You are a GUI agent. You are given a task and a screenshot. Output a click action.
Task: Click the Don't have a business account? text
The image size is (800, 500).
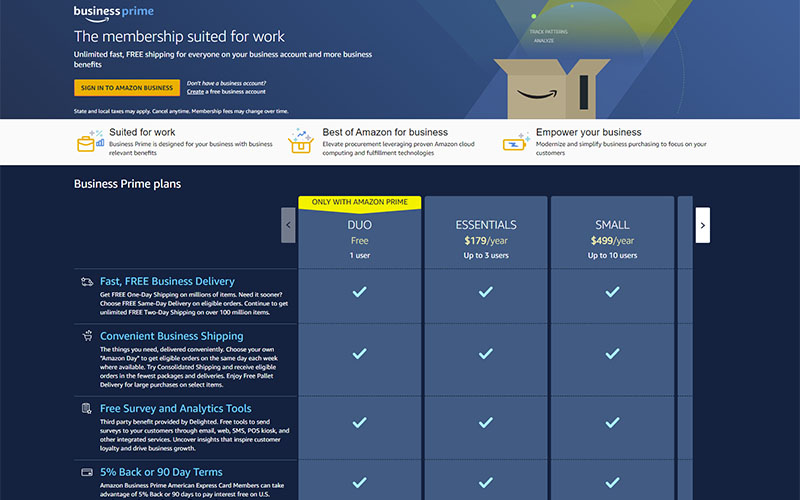[x=226, y=83]
